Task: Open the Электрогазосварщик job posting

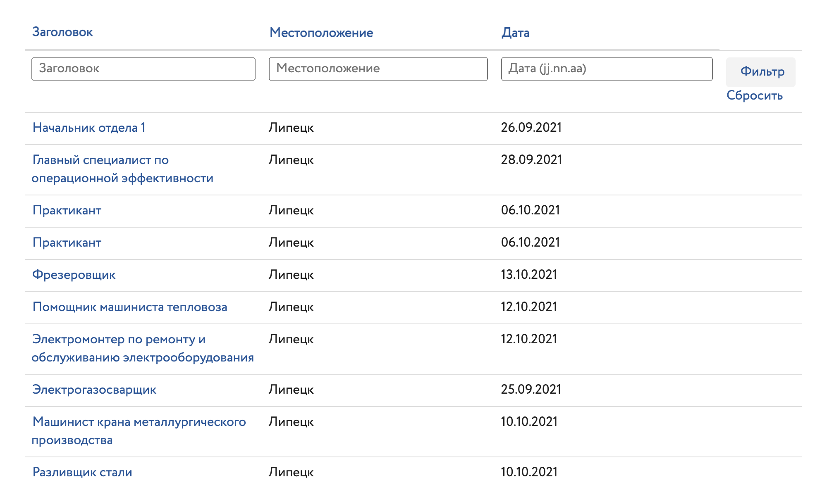Action: point(94,390)
